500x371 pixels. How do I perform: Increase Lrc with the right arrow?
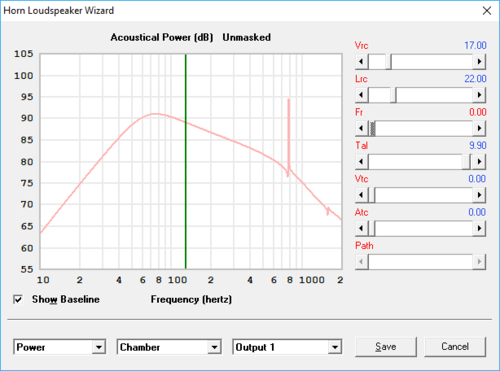point(479,95)
